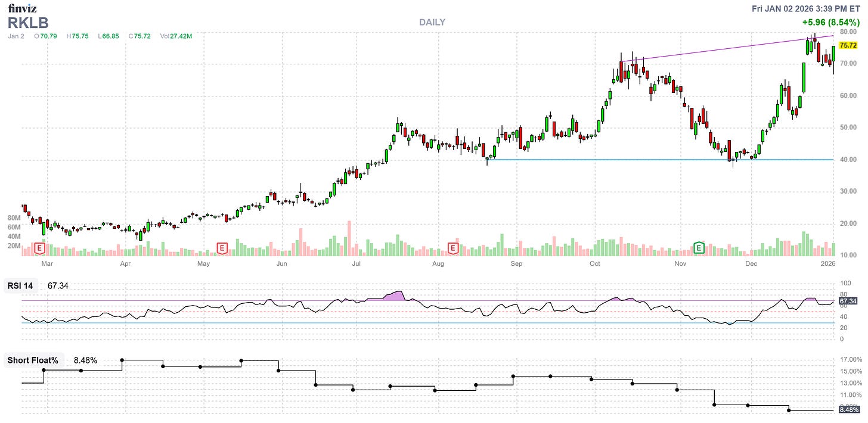Click the Mar month axis label
The width and height of the screenshot is (868, 423).
(x=46, y=263)
